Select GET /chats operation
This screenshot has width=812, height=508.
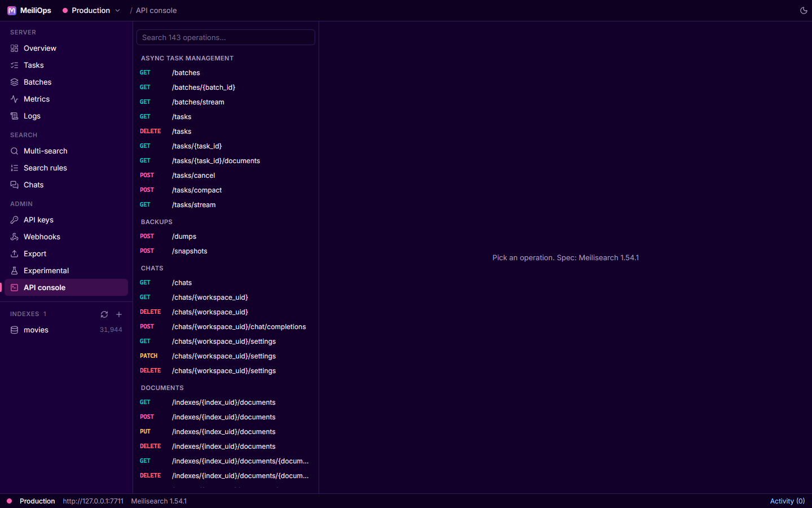[226, 282]
